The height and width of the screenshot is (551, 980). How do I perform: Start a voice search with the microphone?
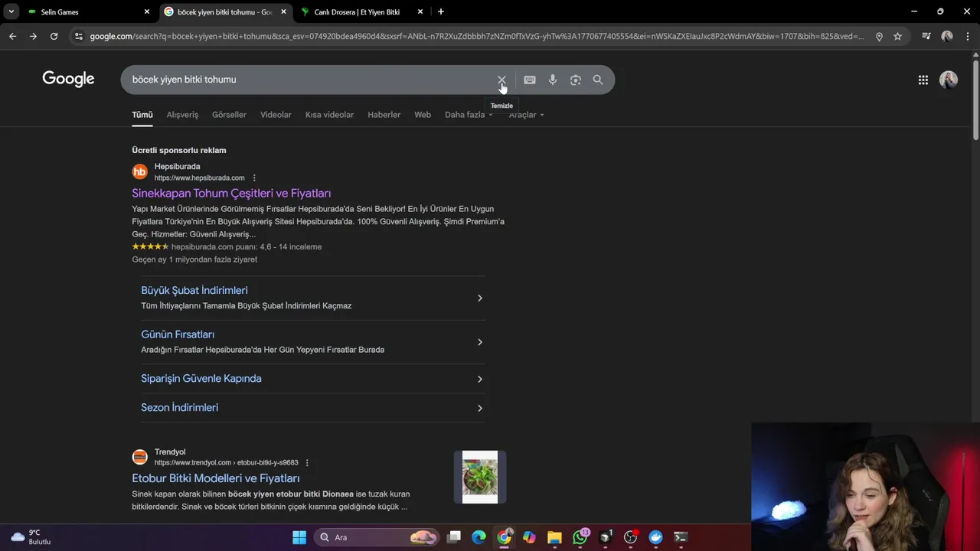click(x=553, y=80)
